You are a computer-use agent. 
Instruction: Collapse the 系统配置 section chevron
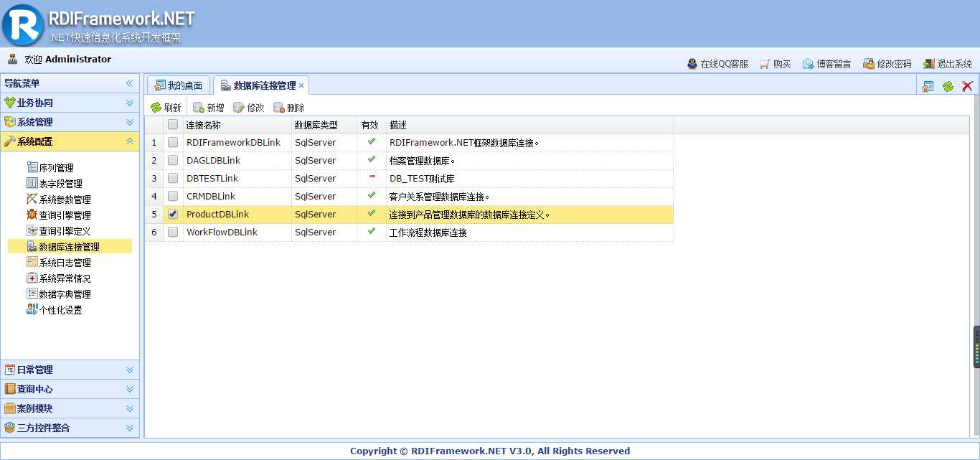click(130, 141)
